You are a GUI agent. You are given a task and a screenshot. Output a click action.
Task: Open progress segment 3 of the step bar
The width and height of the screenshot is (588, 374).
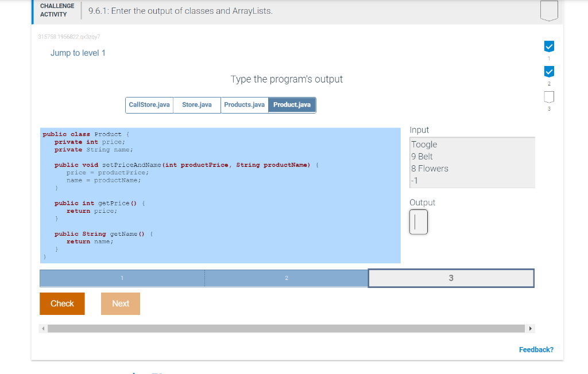point(451,278)
